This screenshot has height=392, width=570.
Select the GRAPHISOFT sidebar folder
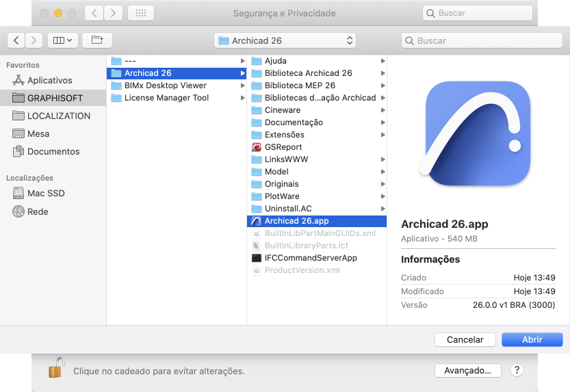coord(53,98)
